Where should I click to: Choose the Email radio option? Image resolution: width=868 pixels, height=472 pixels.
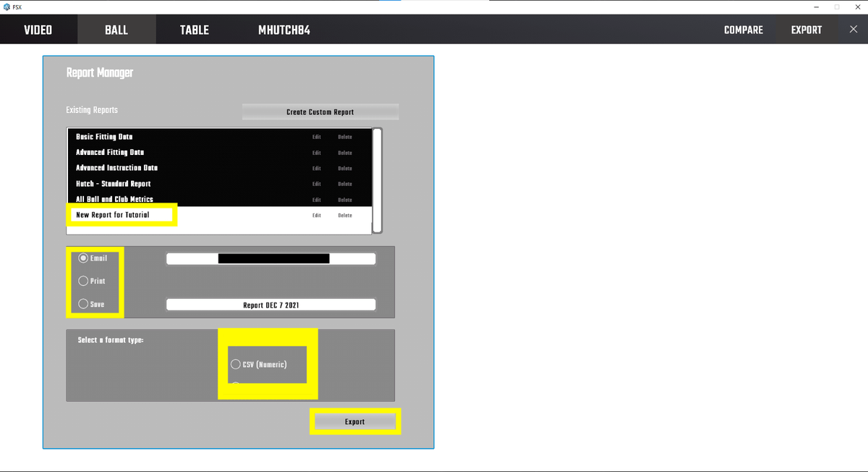(84, 258)
